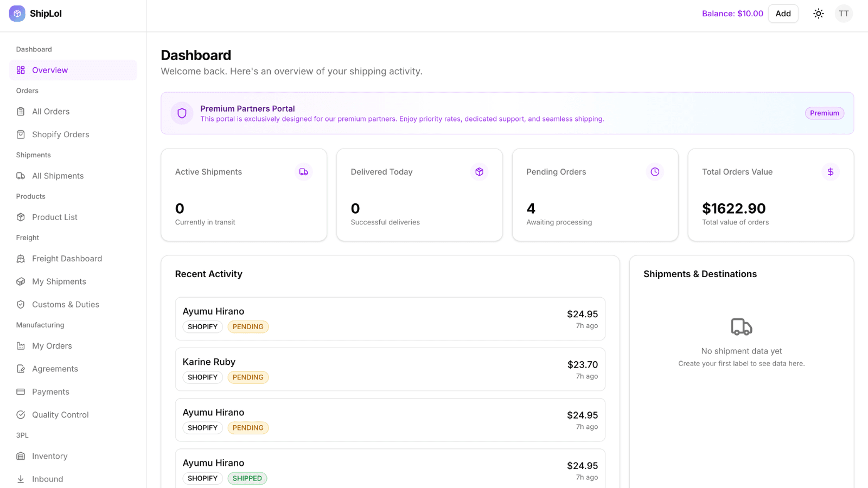868x488 pixels.
Task: Add funds with the Add button
Action: (x=783, y=14)
